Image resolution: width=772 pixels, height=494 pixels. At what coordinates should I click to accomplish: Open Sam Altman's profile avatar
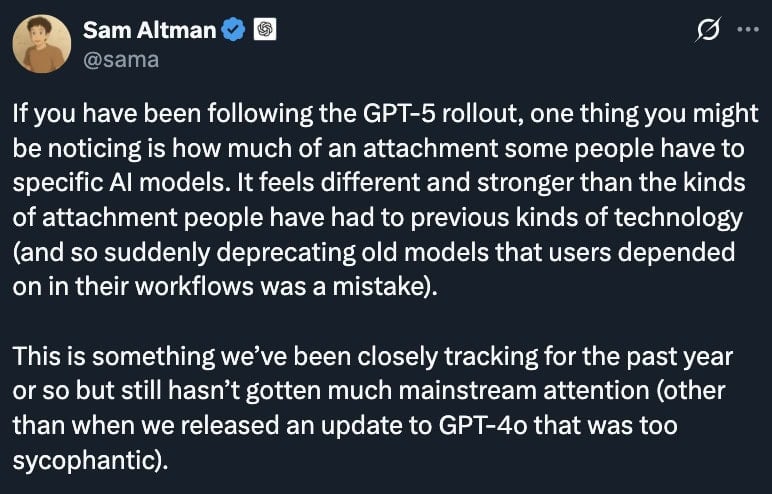pyautogui.click(x=42, y=44)
